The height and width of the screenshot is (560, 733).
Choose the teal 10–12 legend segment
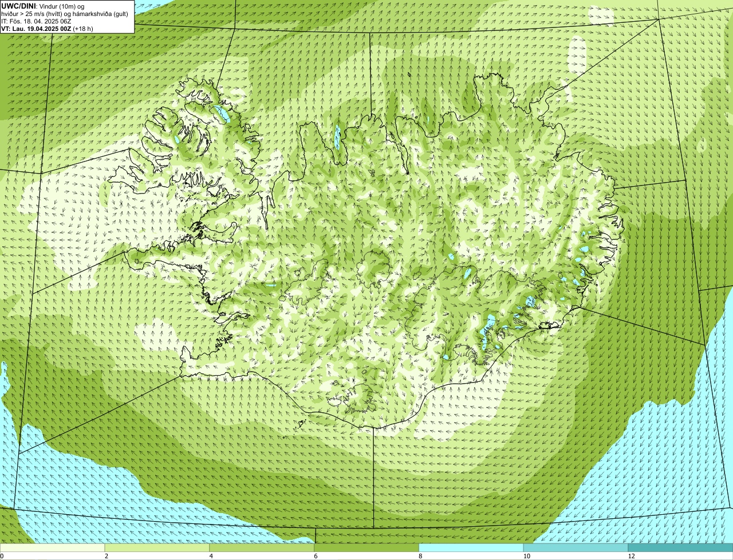(576, 547)
